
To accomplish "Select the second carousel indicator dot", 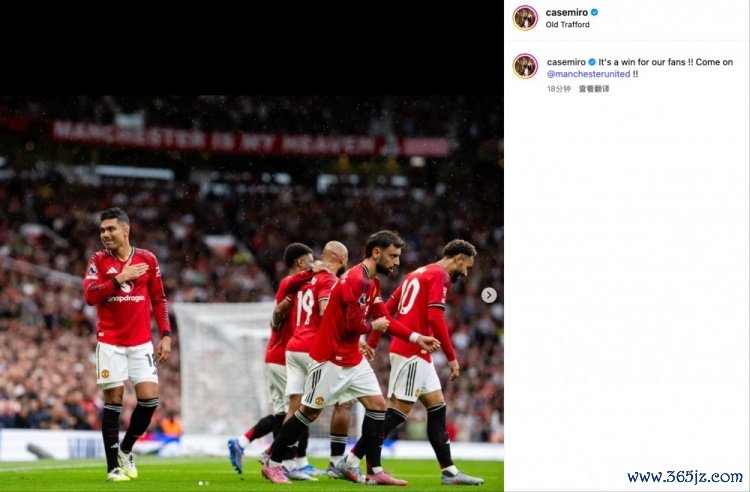I will (207, 483).
